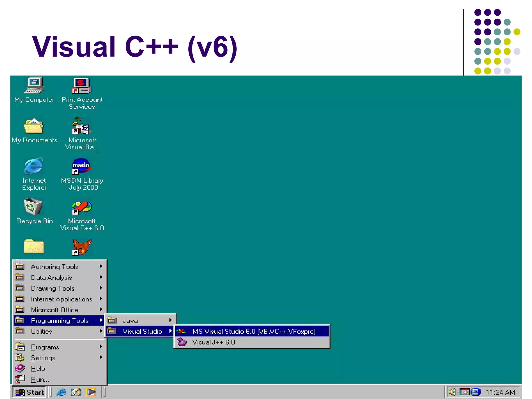Open Run... from Start menu
The image size is (532, 399).
[x=59, y=380]
